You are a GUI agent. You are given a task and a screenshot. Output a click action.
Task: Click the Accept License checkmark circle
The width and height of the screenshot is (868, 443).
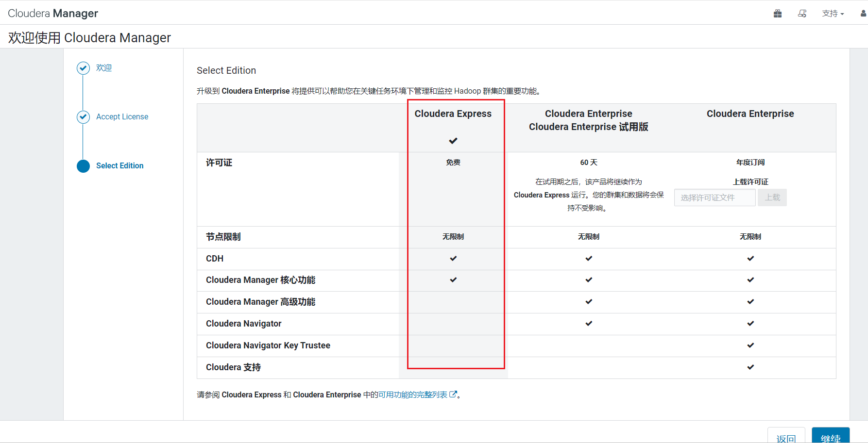coord(83,117)
